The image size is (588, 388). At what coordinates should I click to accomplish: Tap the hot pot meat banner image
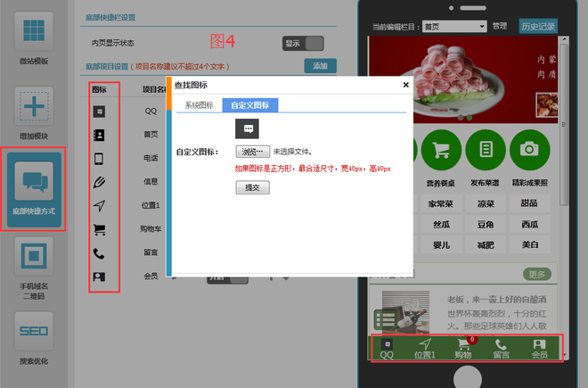click(x=463, y=80)
